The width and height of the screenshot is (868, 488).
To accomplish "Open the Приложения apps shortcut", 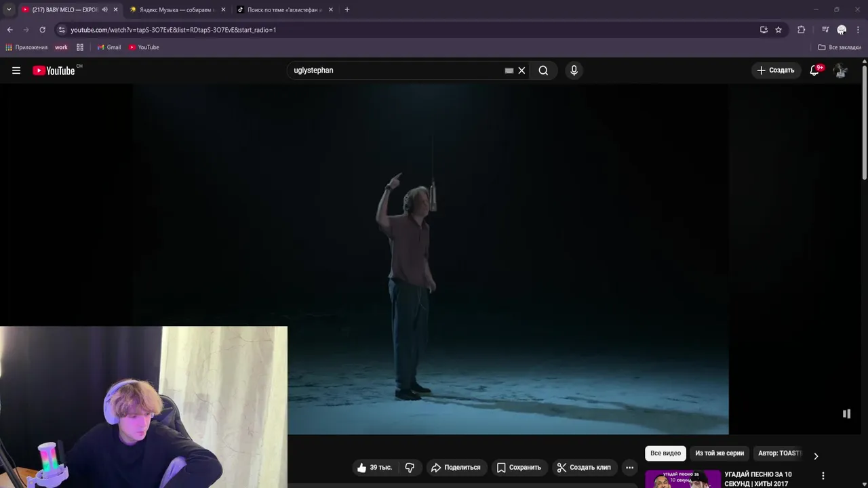I will pos(26,47).
